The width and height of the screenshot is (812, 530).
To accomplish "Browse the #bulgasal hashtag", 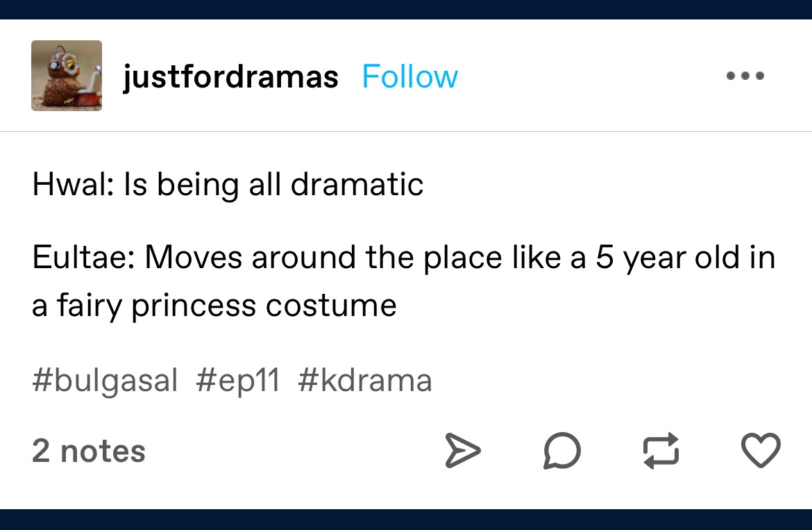I will click(x=105, y=380).
